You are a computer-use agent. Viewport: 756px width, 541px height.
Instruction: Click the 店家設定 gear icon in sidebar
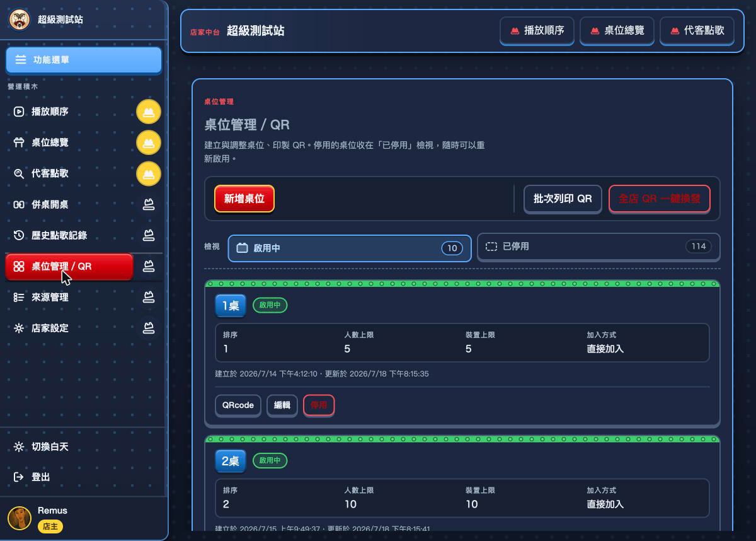click(x=19, y=328)
